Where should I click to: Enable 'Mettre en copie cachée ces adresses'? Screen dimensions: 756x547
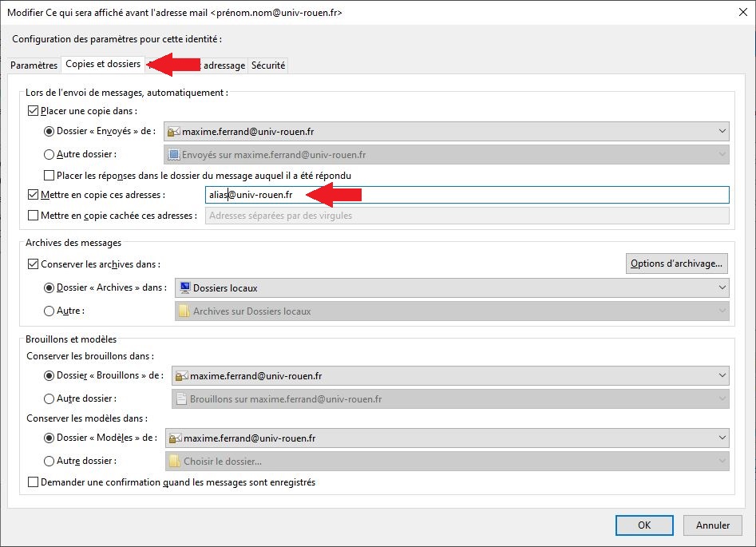pyautogui.click(x=33, y=215)
